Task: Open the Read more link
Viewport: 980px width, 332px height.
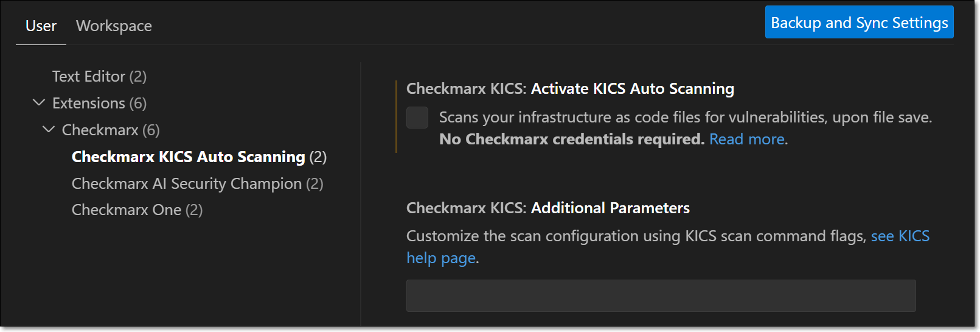Action: (747, 140)
